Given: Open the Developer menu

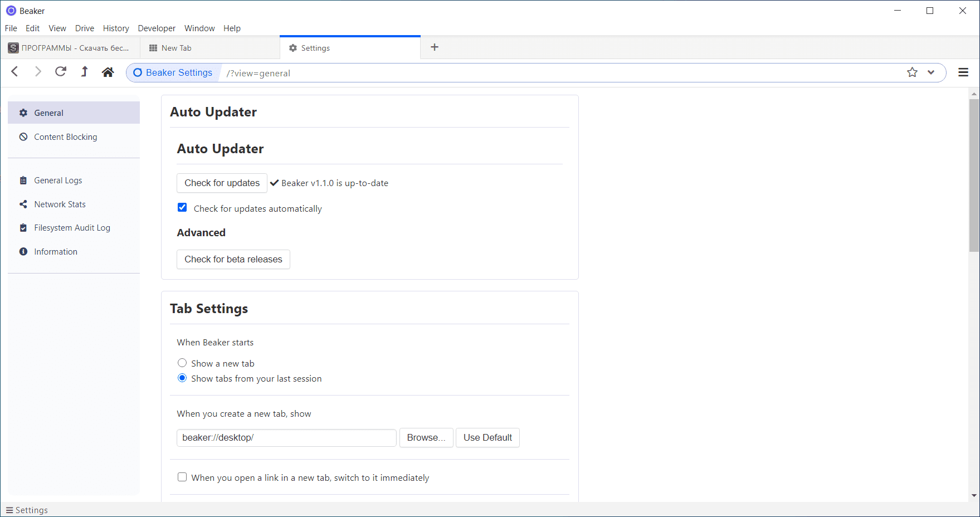Looking at the screenshot, I should click(x=157, y=28).
